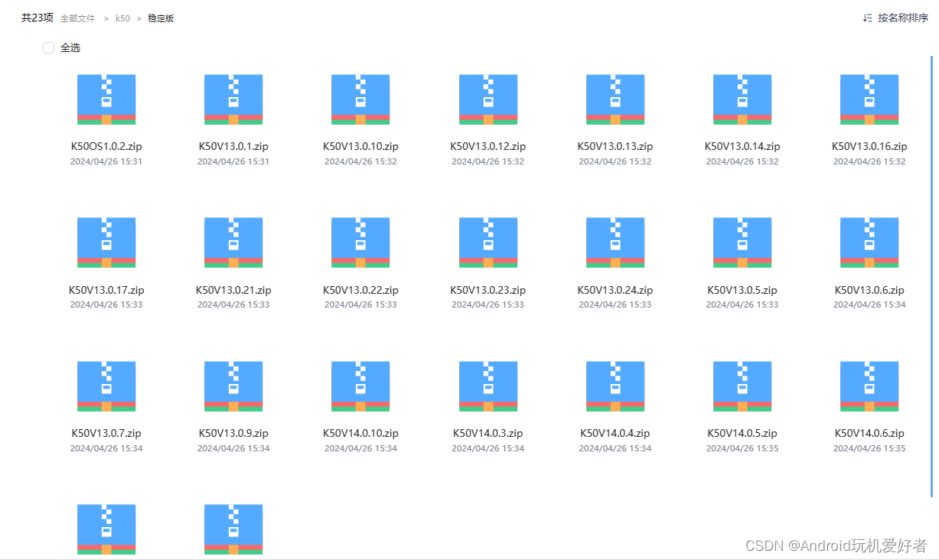Screen dimensions: 939x560
Task: Tick the 全选 select-all checkbox
Action: [49, 48]
